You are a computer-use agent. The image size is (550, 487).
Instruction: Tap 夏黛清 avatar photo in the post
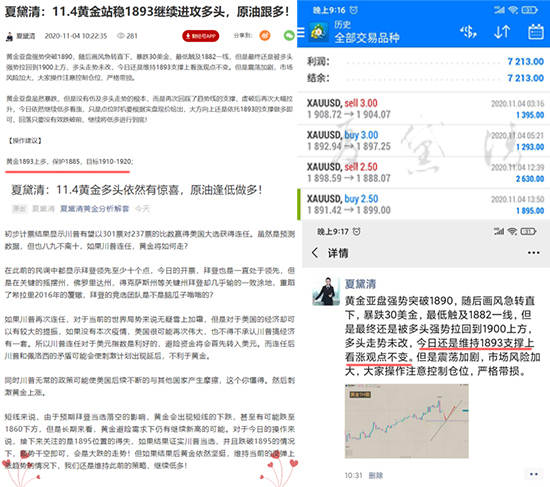[326, 291]
